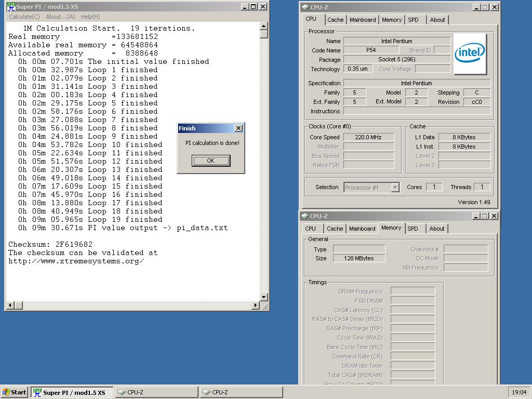Image resolution: width=532 pixels, height=399 pixels.
Task: Click the Package field Socket 5 (296)
Action: click(x=397, y=59)
